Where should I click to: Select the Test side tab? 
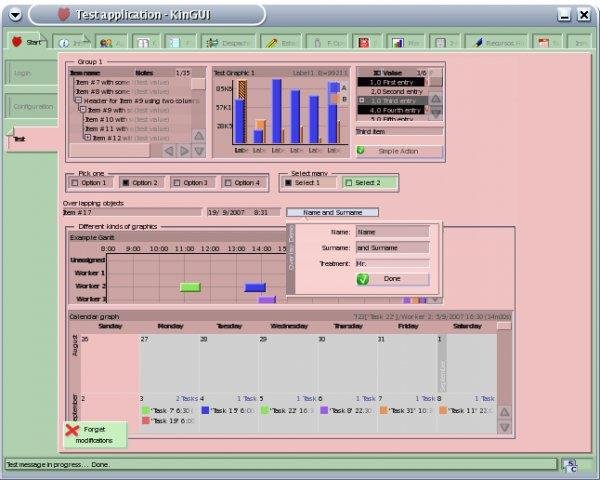click(x=32, y=139)
